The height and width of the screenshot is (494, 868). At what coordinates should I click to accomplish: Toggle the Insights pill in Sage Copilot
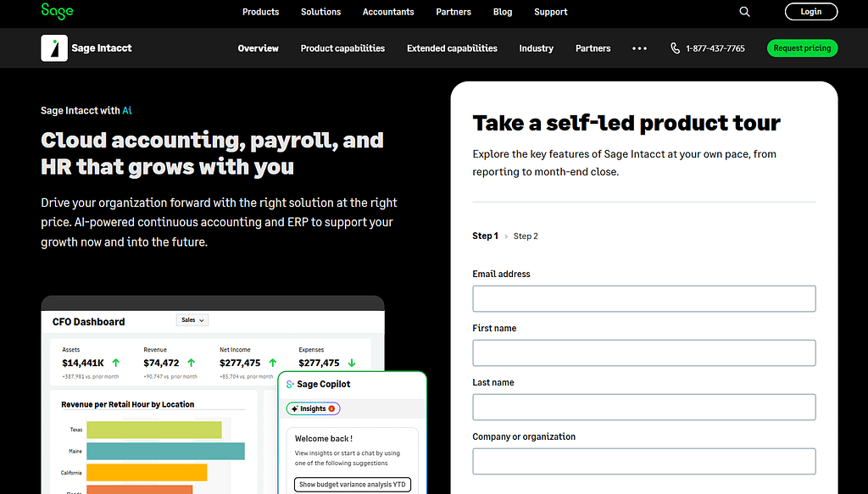[x=313, y=408]
